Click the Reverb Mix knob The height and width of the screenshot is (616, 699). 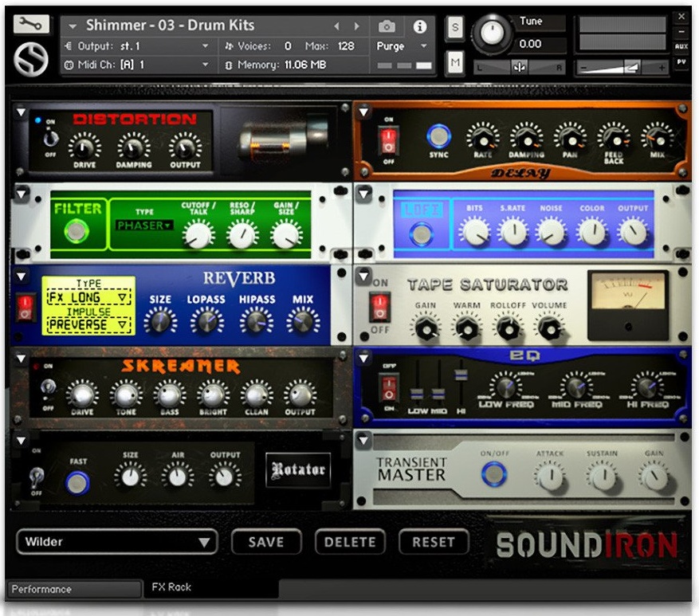click(303, 322)
